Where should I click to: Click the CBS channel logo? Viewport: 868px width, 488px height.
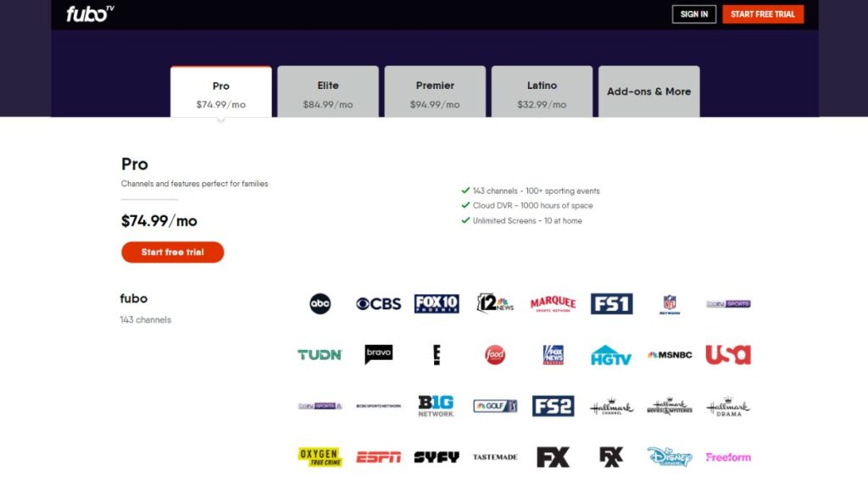[x=378, y=304]
